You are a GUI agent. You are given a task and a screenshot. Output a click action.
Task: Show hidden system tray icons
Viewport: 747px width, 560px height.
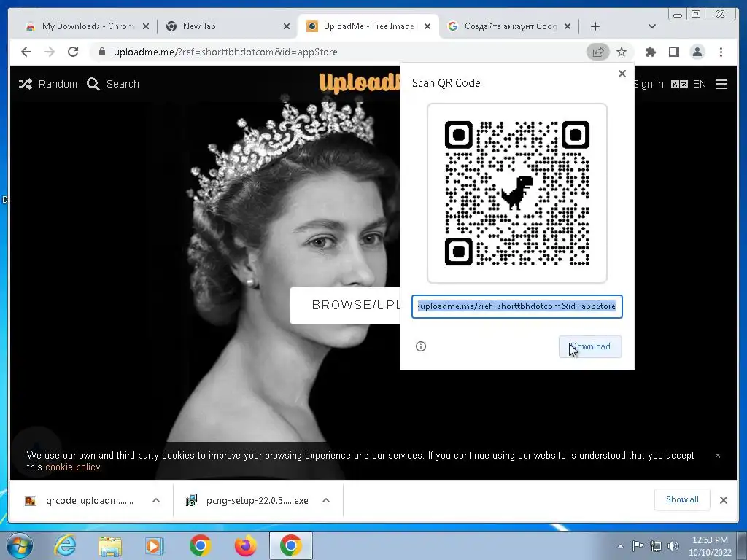620,546
